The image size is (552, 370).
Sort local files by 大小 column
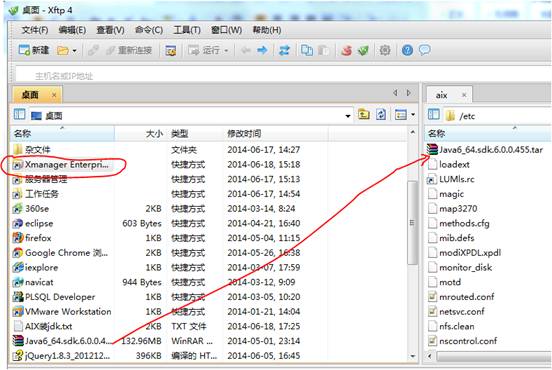click(140, 134)
